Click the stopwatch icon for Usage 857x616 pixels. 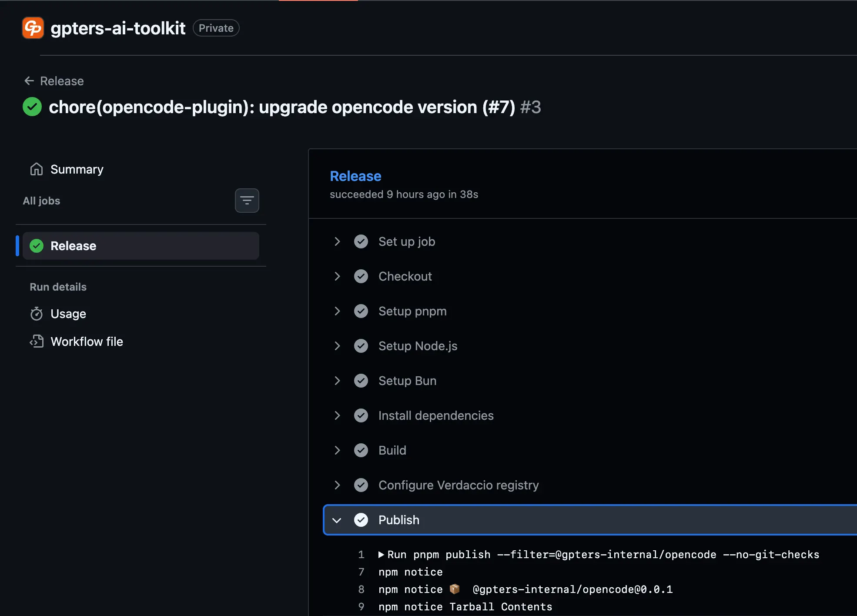click(37, 314)
